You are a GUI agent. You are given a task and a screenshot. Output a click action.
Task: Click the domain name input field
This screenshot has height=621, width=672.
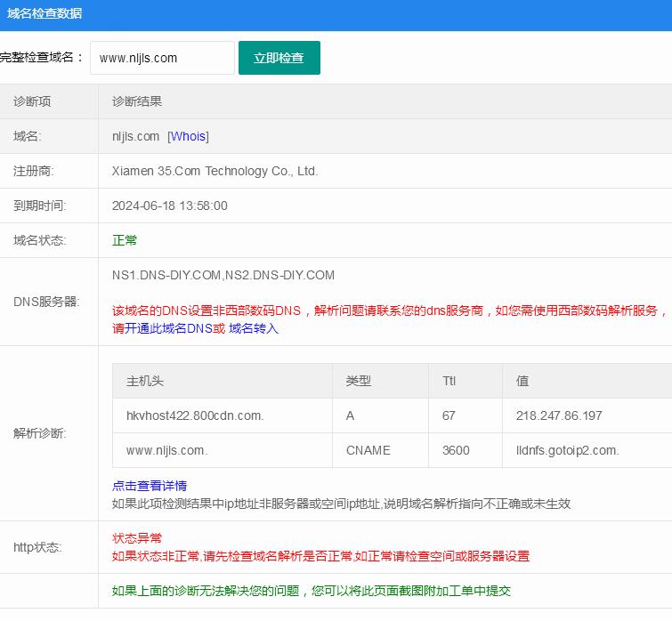[162, 58]
